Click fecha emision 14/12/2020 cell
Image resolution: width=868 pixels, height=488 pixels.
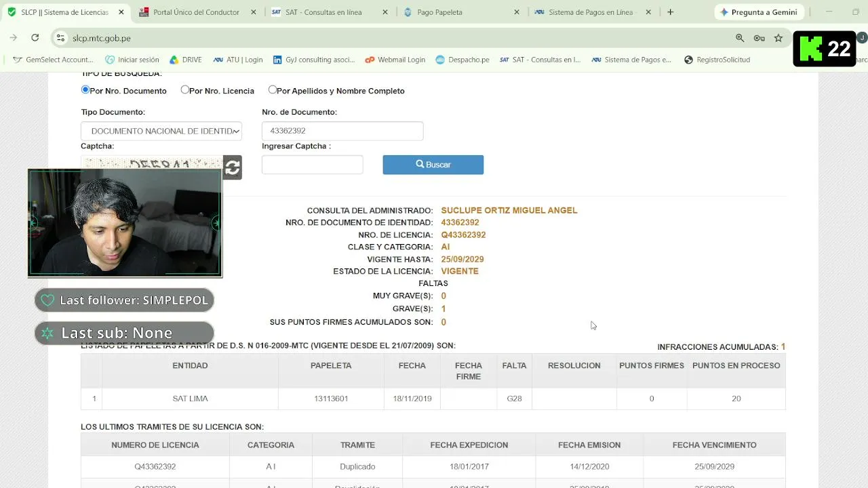[589, 466]
